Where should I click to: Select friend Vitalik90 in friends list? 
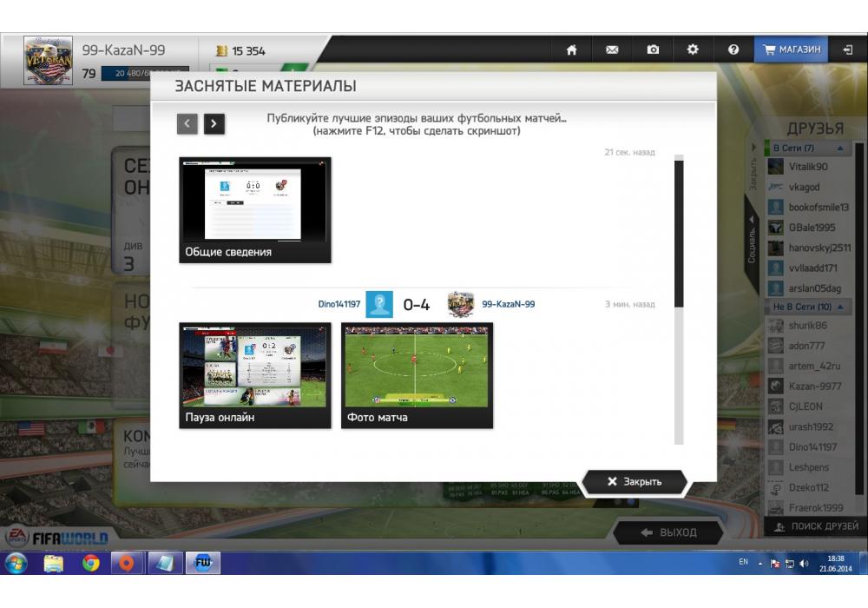pyautogui.click(x=807, y=167)
